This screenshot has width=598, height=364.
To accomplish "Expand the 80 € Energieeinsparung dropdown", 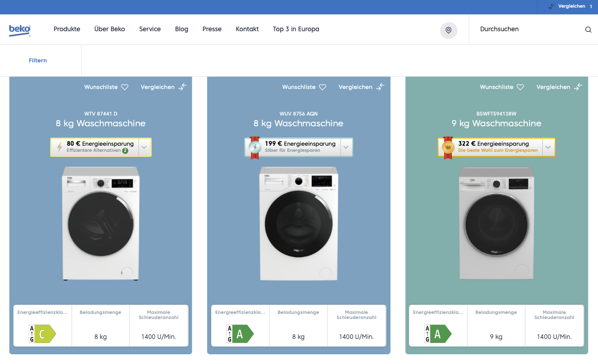I will tap(144, 147).
